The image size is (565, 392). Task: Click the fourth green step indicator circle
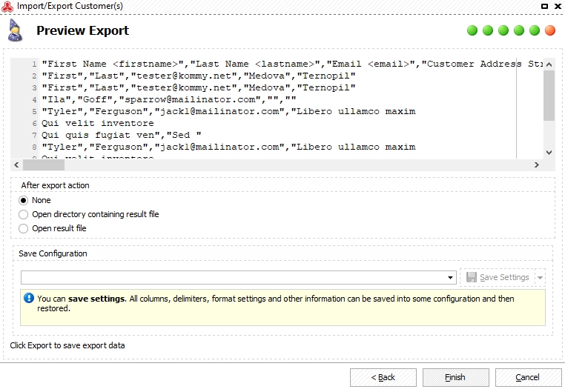pyautogui.click(x=519, y=30)
